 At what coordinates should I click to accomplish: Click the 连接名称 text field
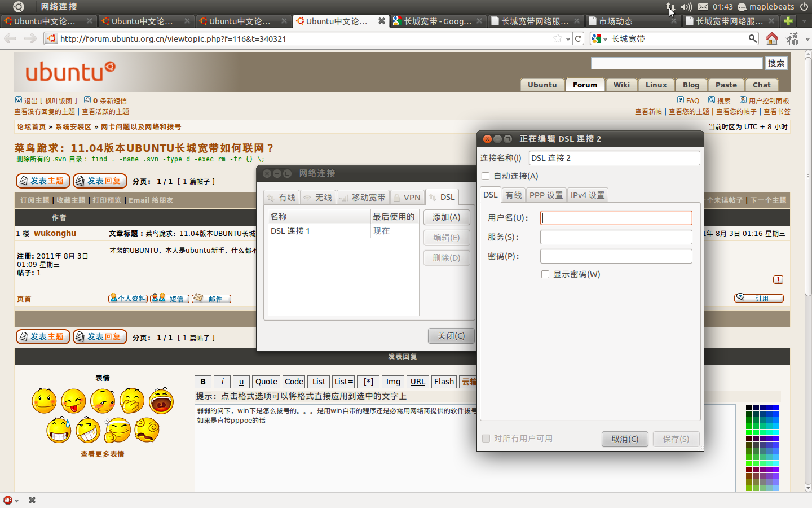[x=615, y=158]
